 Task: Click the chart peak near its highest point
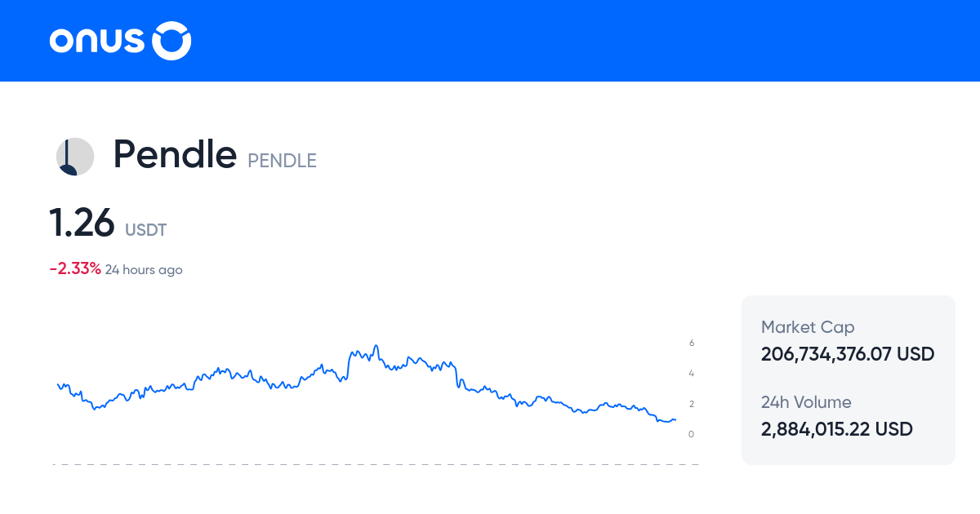(376, 345)
